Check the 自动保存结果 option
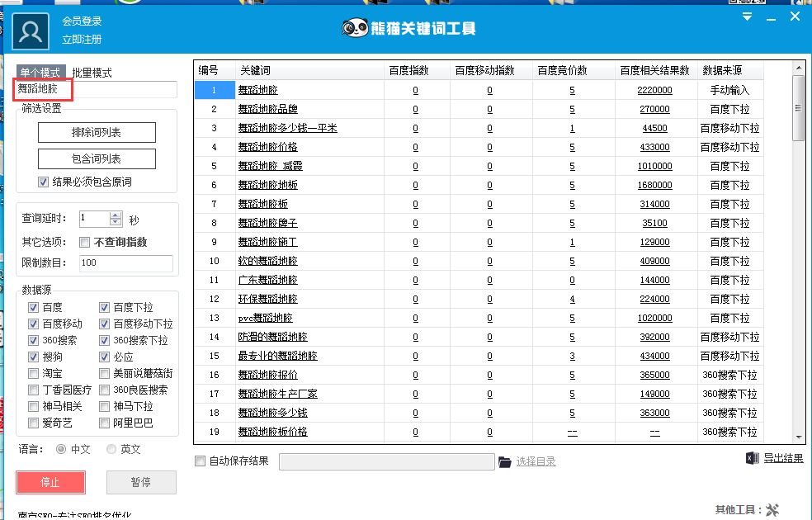Screen dimensions: 812x520 pyautogui.click(x=201, y=462)
